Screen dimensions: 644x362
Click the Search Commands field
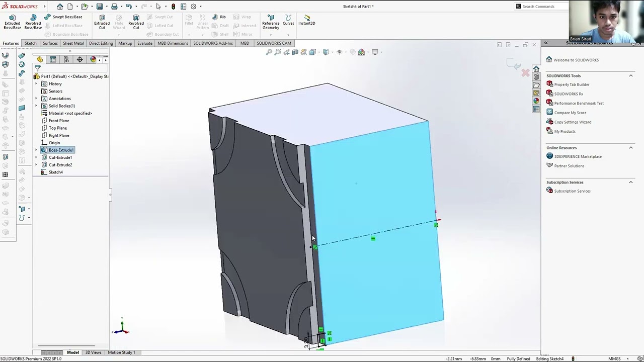point(541,7)
